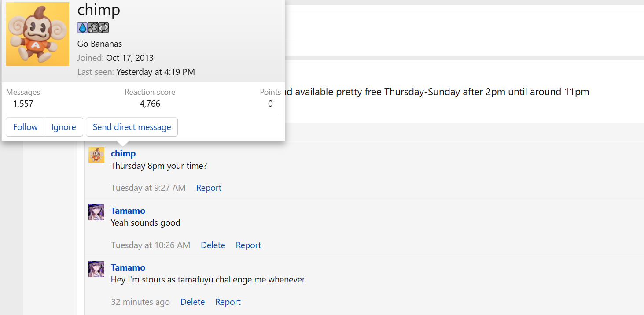Screen dimensions: 644x315
Task: Open the reaction score 4,766
Action: [x=150, y=104]
